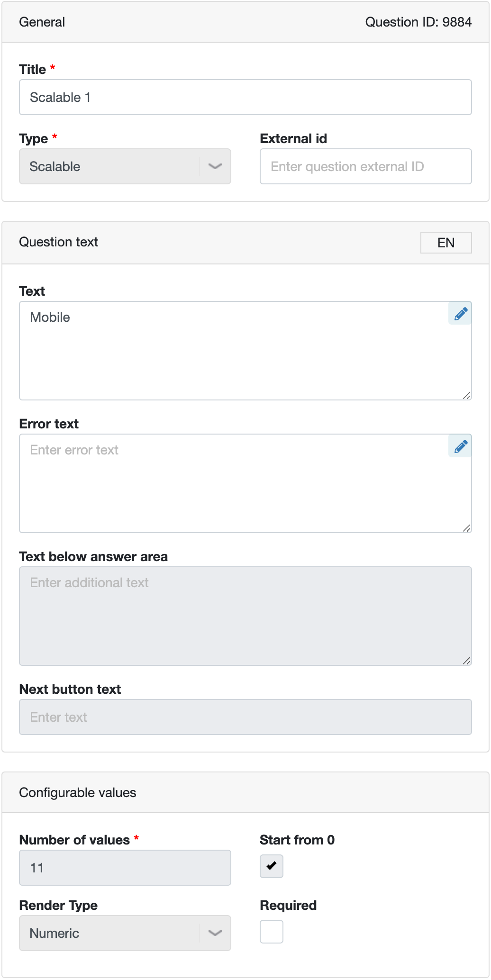Click the Render Type chevron arrow
This screenshot has width=491, height=980.
[215, 933]
